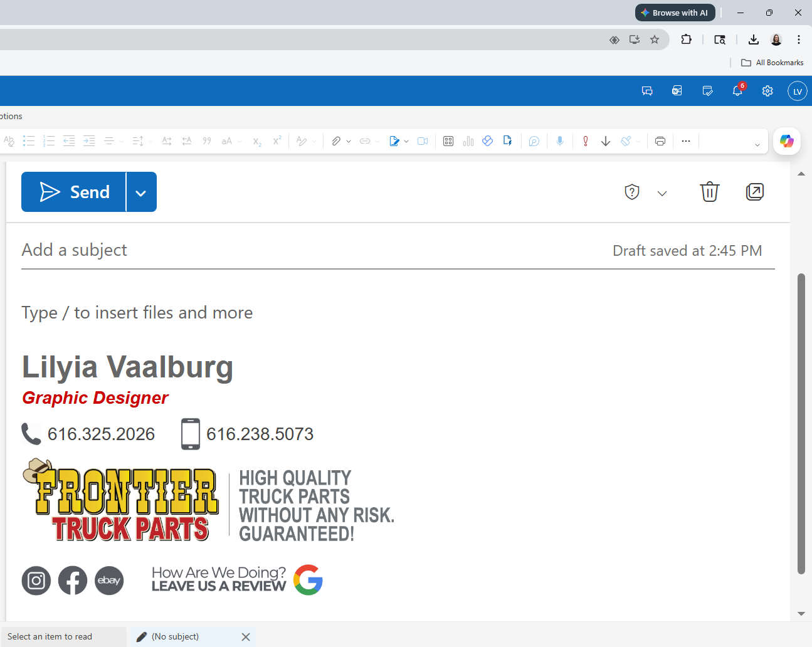Click the document with lightning bolt icon
Screen dimensions: 812x647
pyautogui.click(x=507, y=141)
